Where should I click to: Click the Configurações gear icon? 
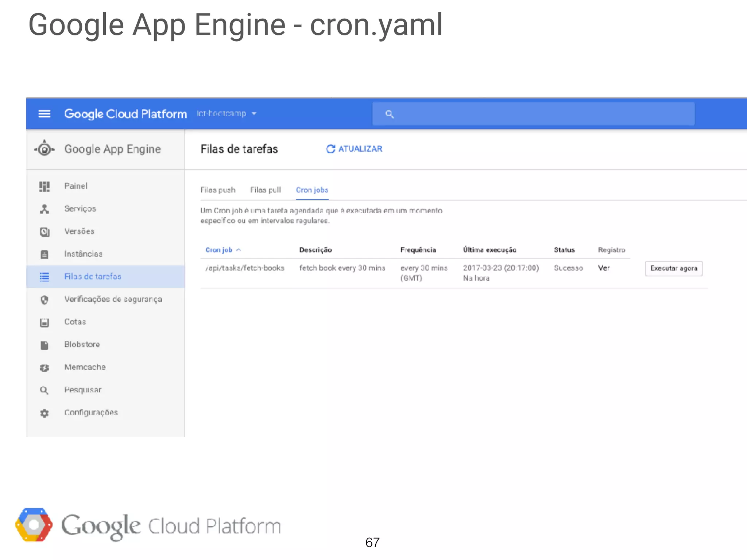tap(44, 413)
